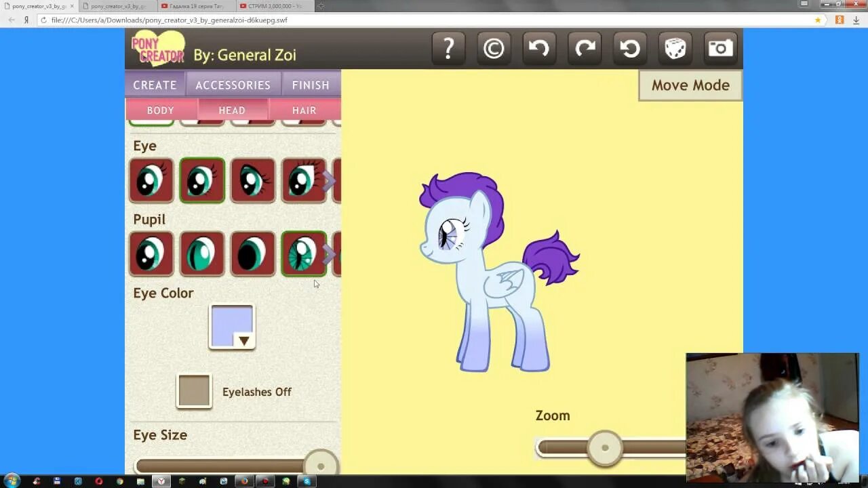Viewport: 868px width, 488px height.
Task: Switch to the СТРИМ 3,000,000 tab
Action: 274,6
